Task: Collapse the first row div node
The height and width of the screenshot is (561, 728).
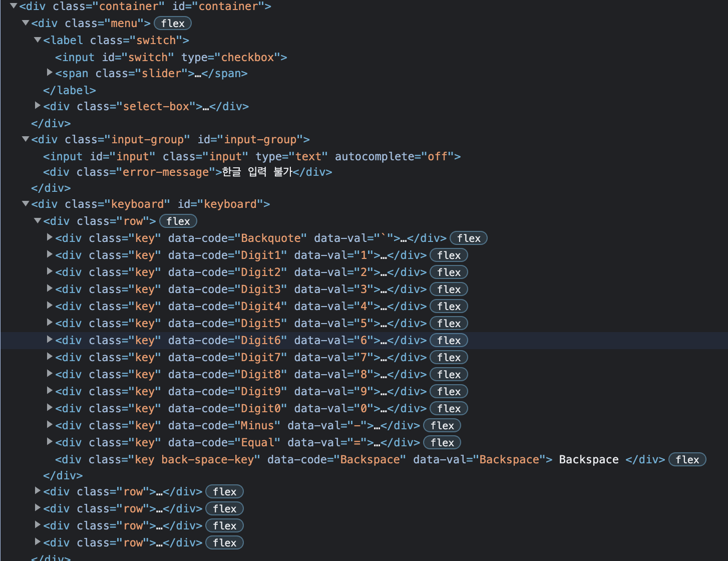Action: coord(38,221)
